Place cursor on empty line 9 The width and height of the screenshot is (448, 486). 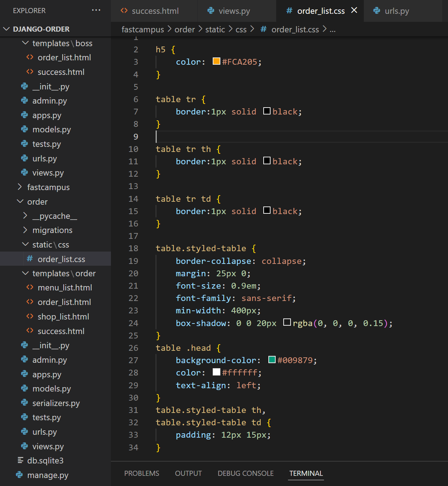coord(302,137)
